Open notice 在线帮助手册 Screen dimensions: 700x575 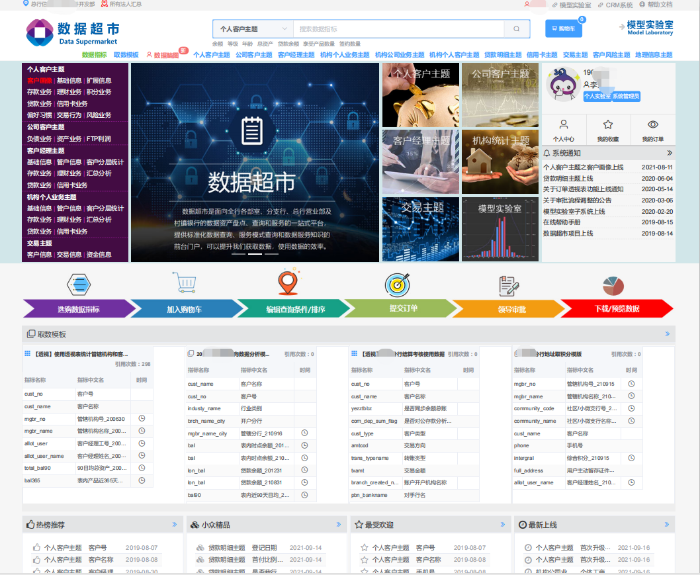562,222
